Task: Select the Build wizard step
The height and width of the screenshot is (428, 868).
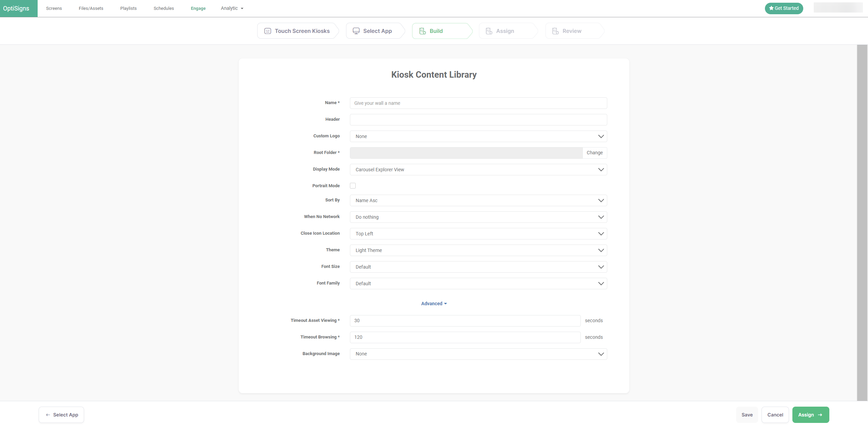Action: click(442, 31)
